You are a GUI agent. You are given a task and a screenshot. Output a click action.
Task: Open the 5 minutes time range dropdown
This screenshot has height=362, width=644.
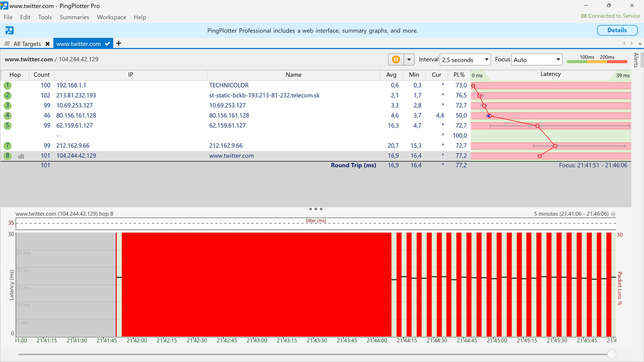coord(613,214)
